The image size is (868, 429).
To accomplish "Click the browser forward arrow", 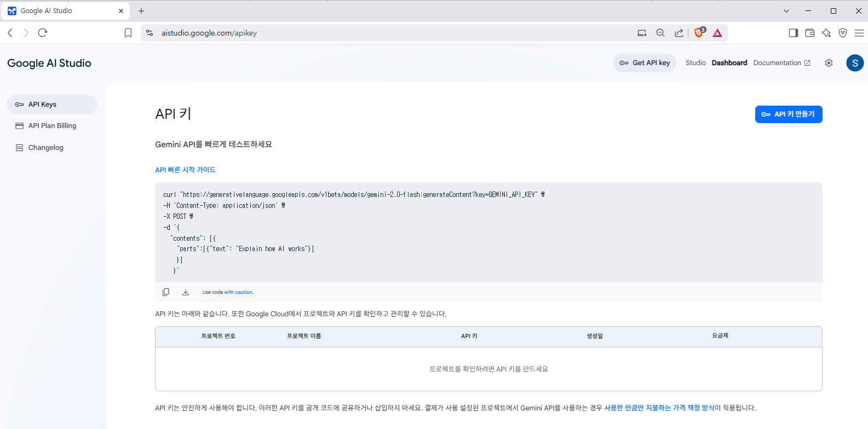I will [x=26, y=33].
